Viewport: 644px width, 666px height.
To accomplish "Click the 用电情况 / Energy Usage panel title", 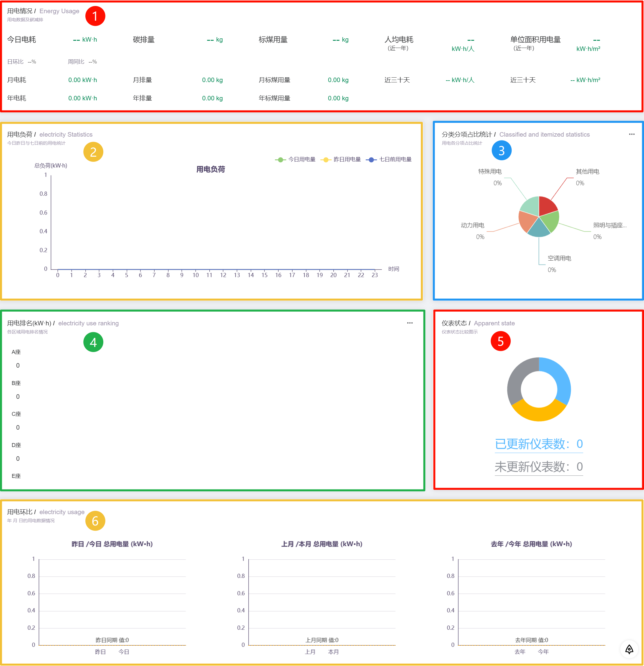I will [x=43, y=11].
